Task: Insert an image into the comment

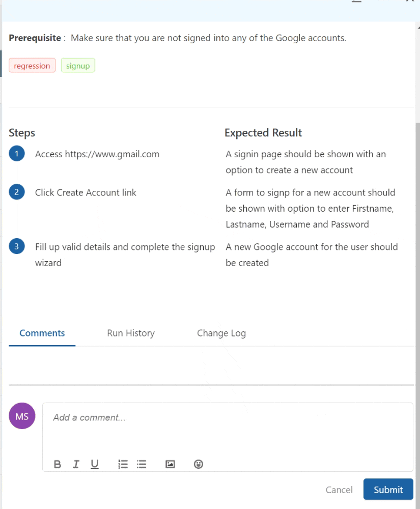Action: tap(170, 464)
